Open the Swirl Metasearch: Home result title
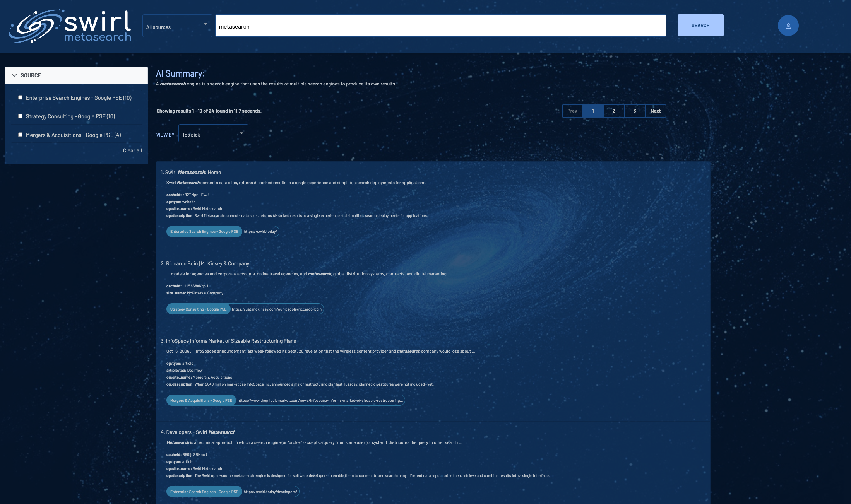 pos(193,173)
